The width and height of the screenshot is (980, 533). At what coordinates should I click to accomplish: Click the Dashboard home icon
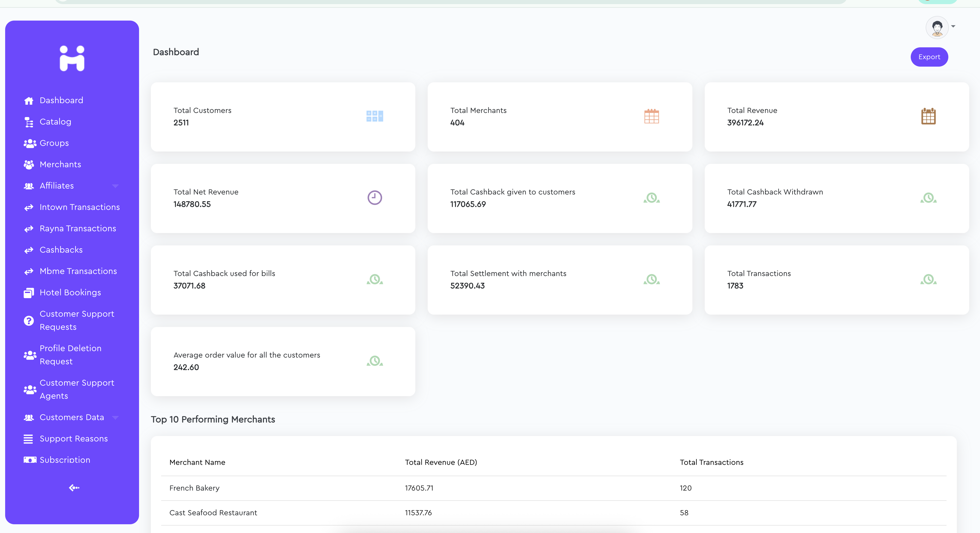tap(29, 101)
